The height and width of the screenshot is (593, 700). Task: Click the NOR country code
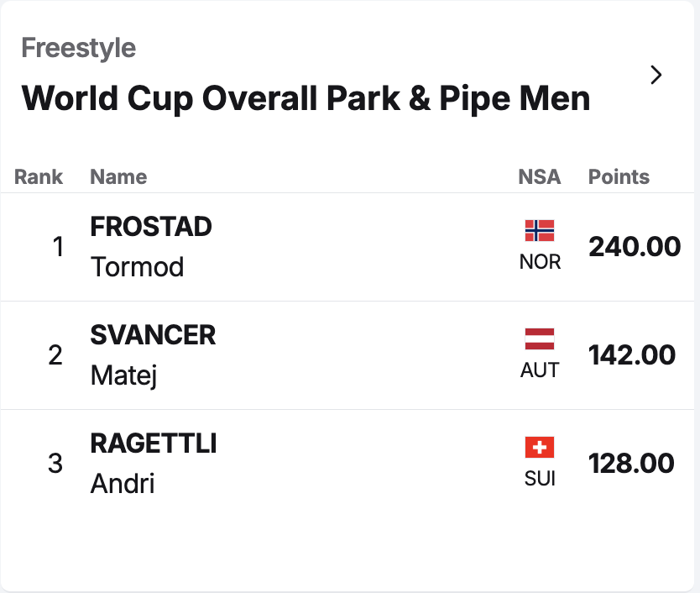point(540,262)
